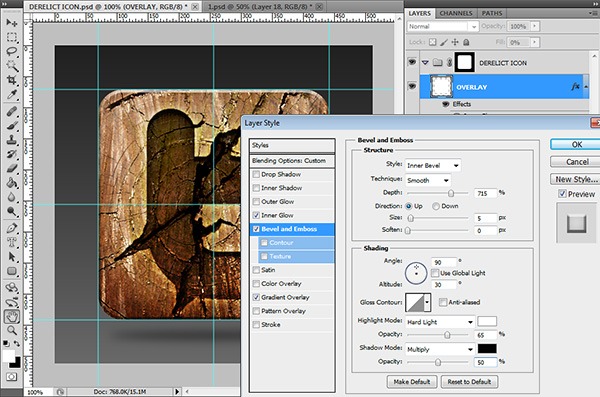Click the New Style button
Screen dimensions: 600x397
point(575,179)
